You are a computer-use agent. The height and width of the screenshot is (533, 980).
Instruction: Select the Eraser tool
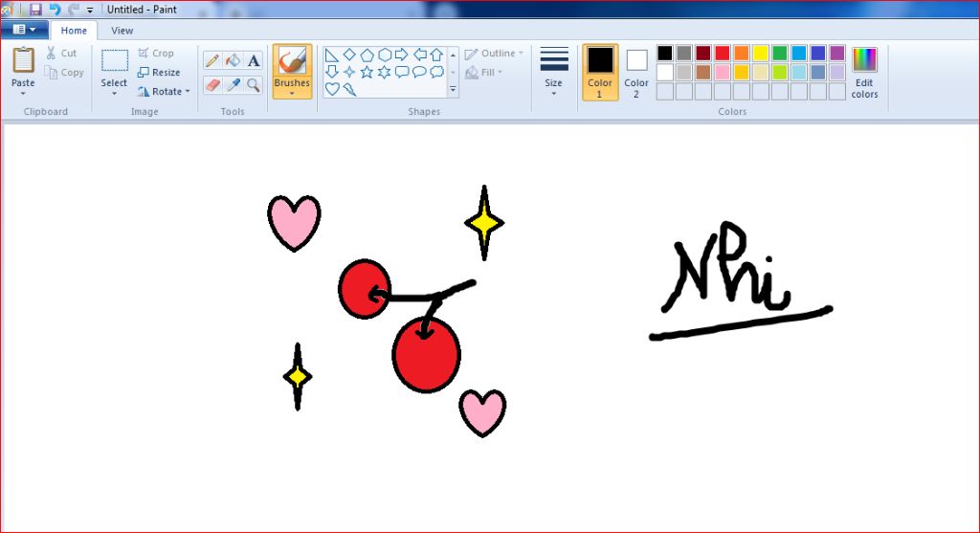point(212,84)
